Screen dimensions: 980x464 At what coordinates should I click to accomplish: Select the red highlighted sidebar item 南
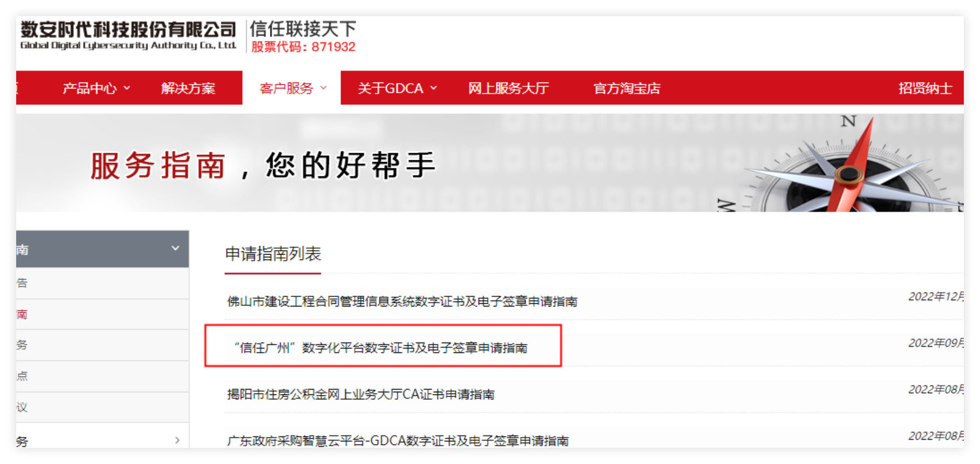103,314
